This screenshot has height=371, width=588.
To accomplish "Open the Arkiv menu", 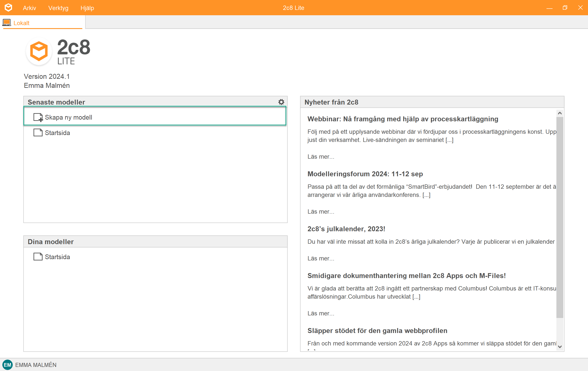I will (29, 8).
